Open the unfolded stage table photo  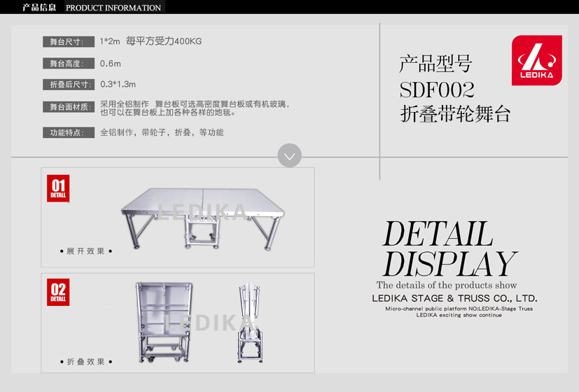coord(203,218)
